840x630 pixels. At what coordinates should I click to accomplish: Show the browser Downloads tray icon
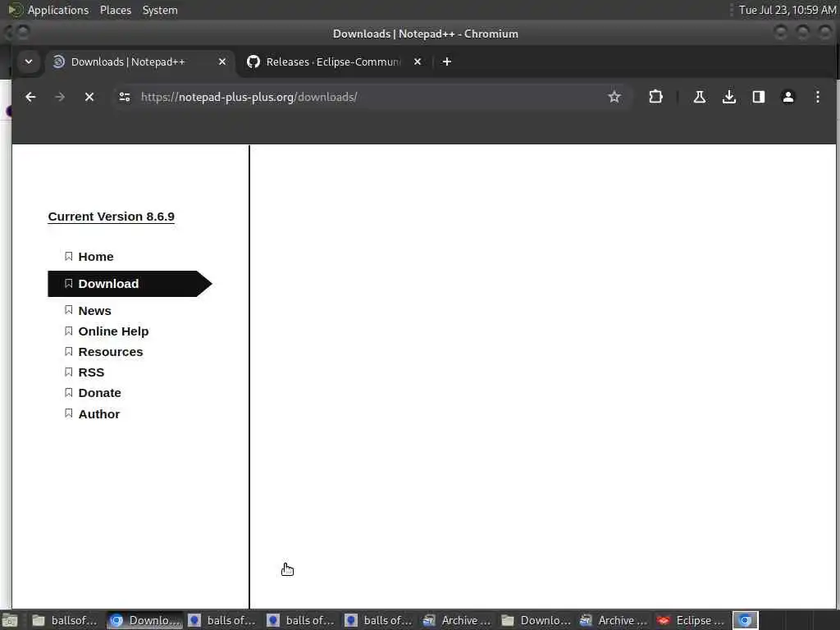click(728, 97)
